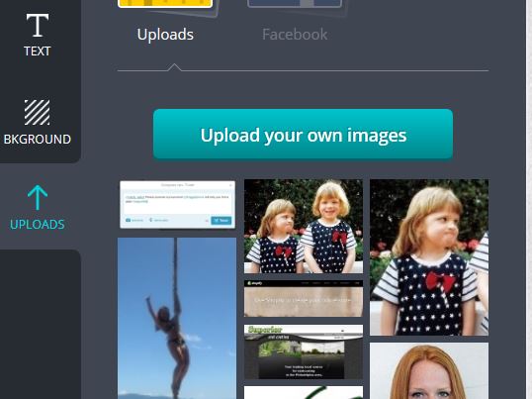Click the vertical scrollbar on right edge

pyautogui.click(x=529, y=199)
